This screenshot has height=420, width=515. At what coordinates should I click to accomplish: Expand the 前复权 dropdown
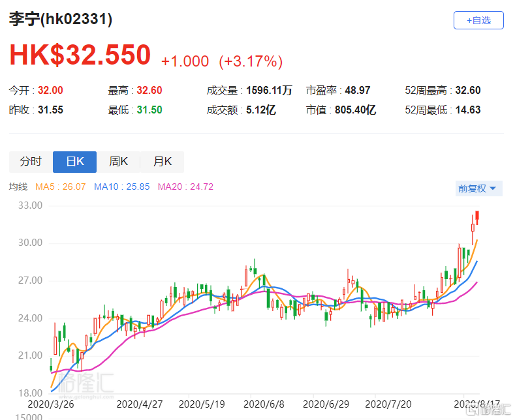pyautogui.click(x=477, y=188)
